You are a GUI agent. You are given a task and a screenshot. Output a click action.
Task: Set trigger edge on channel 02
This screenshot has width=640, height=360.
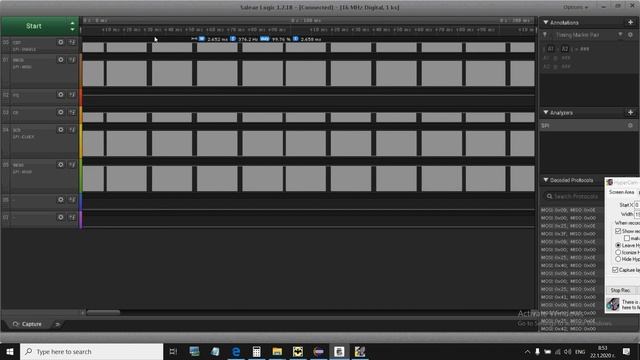click(72, 94)
